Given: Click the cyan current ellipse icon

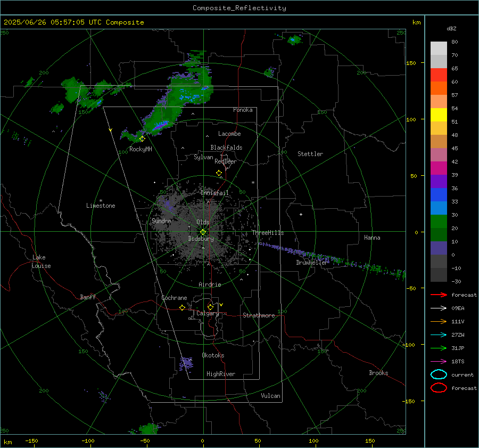Looking at the screenshot, I should click(439, 374).
